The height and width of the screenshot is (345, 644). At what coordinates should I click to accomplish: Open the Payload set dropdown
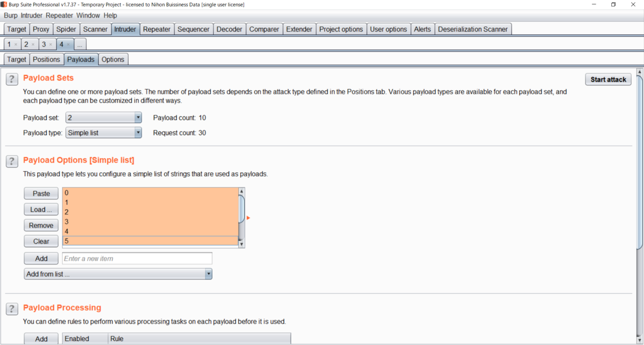point(104,118)
